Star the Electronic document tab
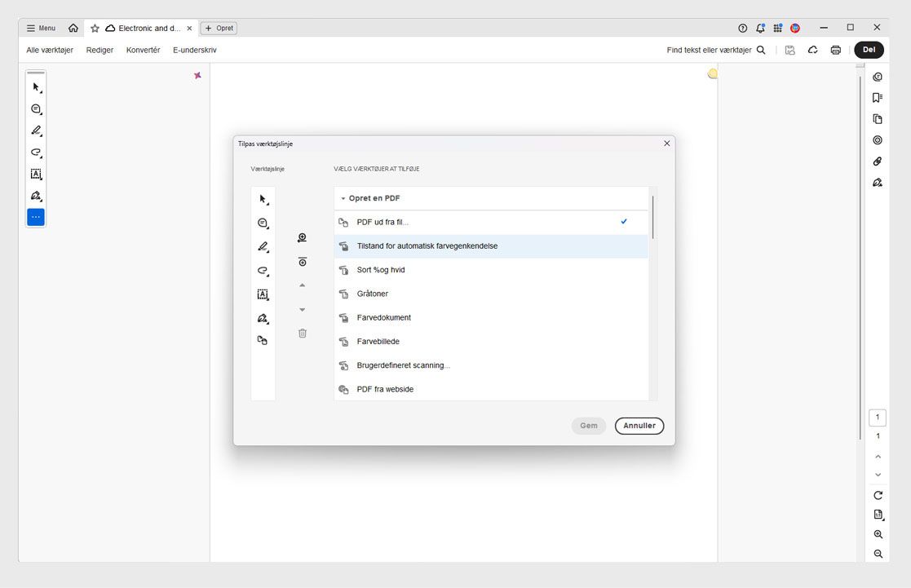 pyautogui.click(x=95, y=28)
